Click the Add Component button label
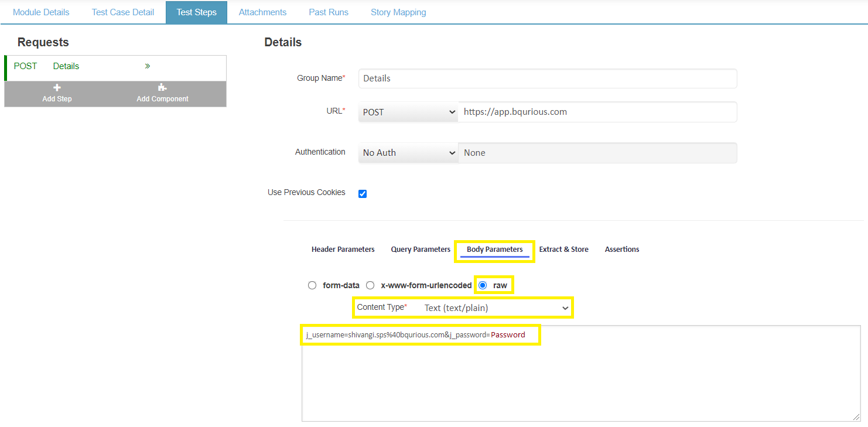 coord(162,99)
